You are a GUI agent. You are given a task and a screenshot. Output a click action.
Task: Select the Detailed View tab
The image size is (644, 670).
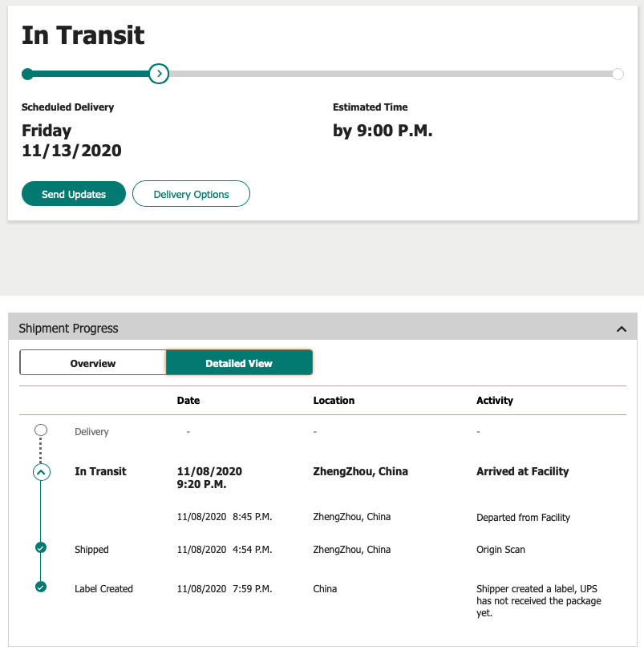point(239,363)
